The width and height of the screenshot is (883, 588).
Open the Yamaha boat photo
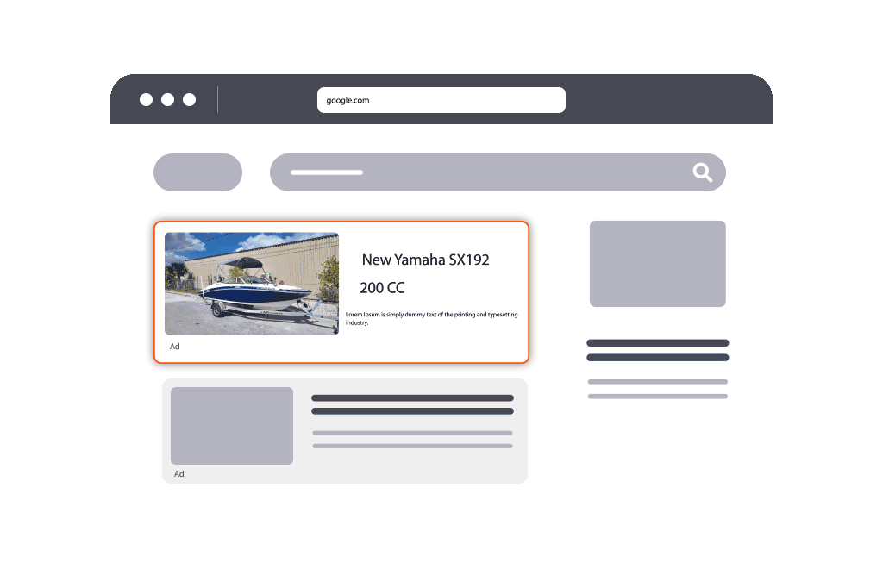pos(252,283)
